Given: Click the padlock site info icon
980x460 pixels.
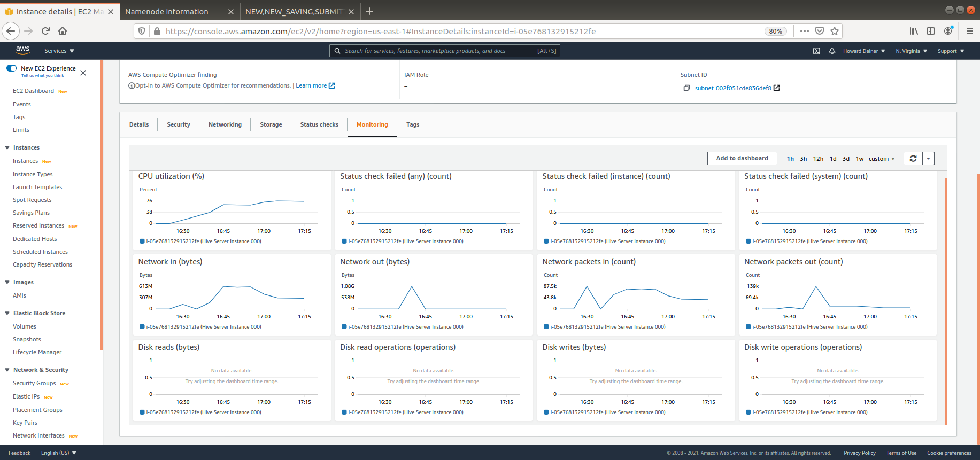Looking at the screenshot, I should coord(157,31).
